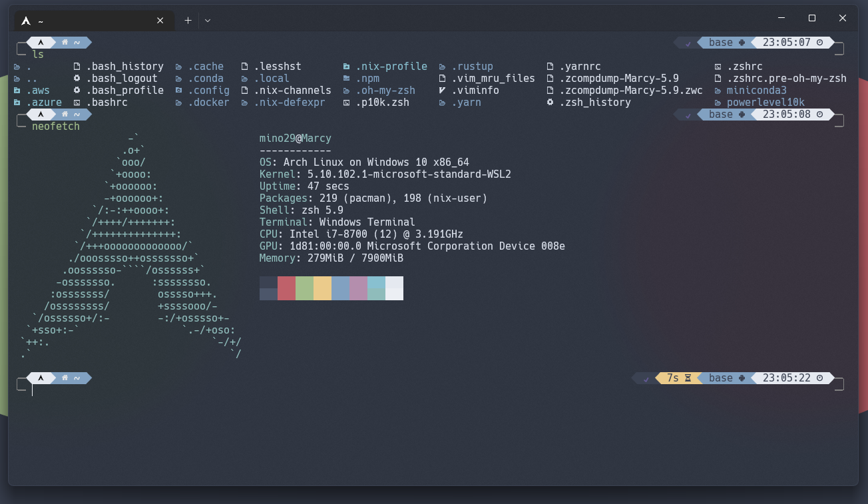Viewport: 868px width, 504px height.
Task: Click the .zsh_history file name
Action: tap(595, 103)
